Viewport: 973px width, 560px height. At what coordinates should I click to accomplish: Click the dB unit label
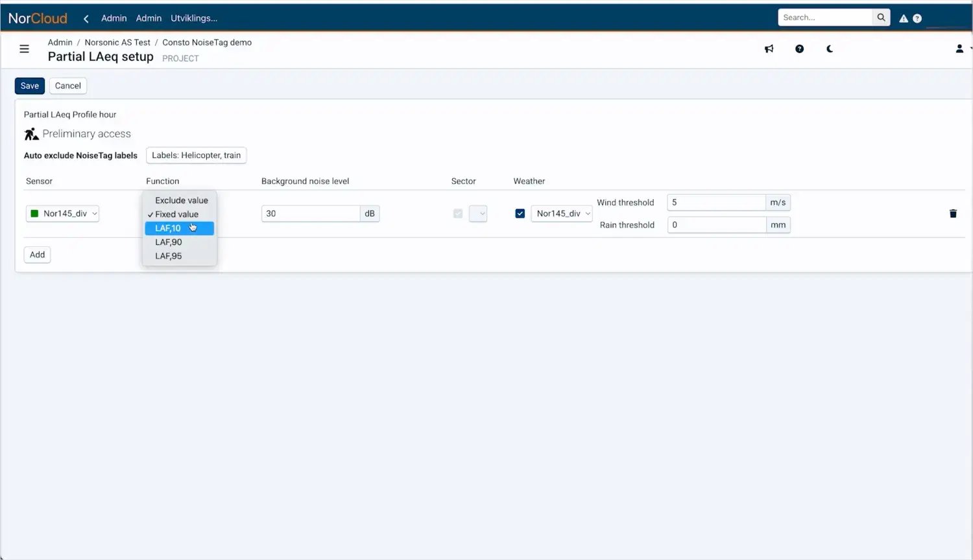click(370, 213)
